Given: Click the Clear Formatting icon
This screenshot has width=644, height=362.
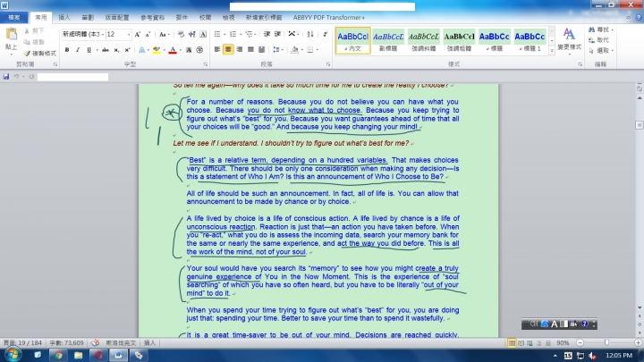Looking at the screenshot, I should [181, 35].
